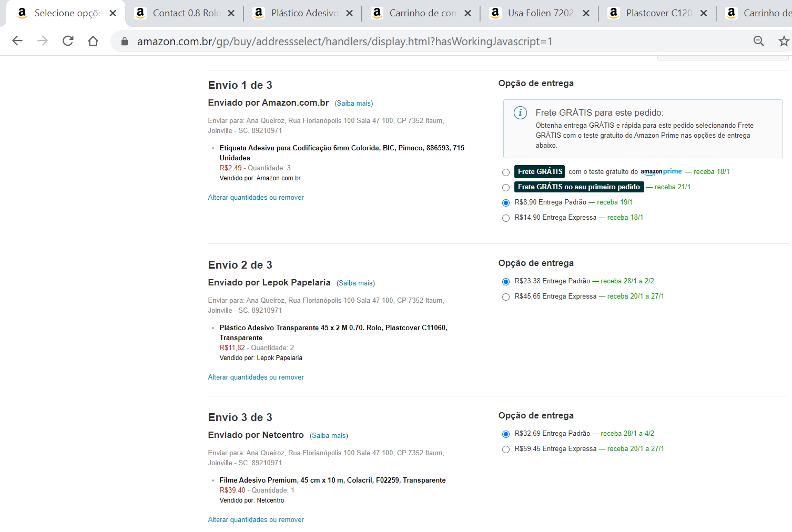Open the browser home page icon

click(93, 41)
